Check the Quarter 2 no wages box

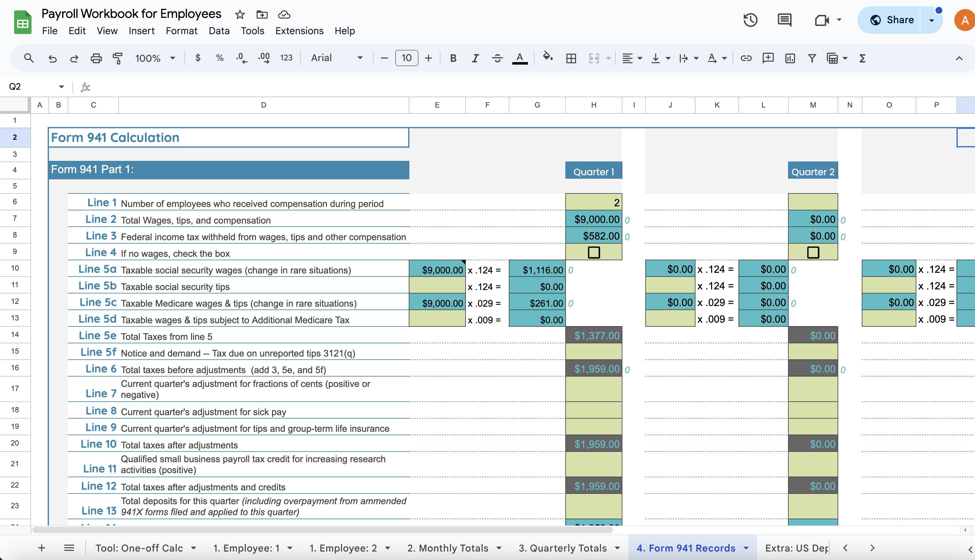click(812, 252)
